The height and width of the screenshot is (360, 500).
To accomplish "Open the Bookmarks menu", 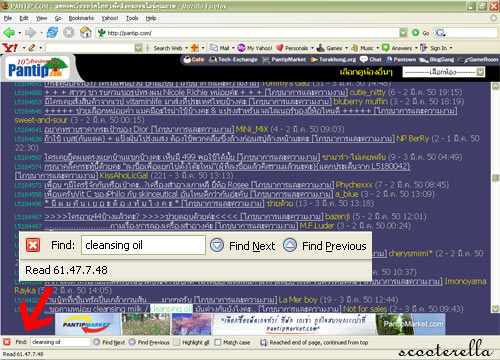I will point(81,18).
